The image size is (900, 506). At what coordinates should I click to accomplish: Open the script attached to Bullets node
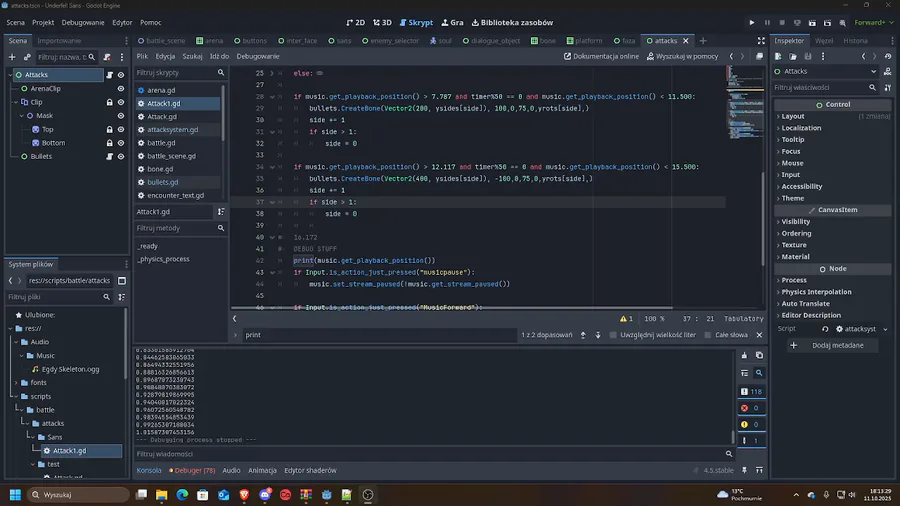tap(110, 156)
